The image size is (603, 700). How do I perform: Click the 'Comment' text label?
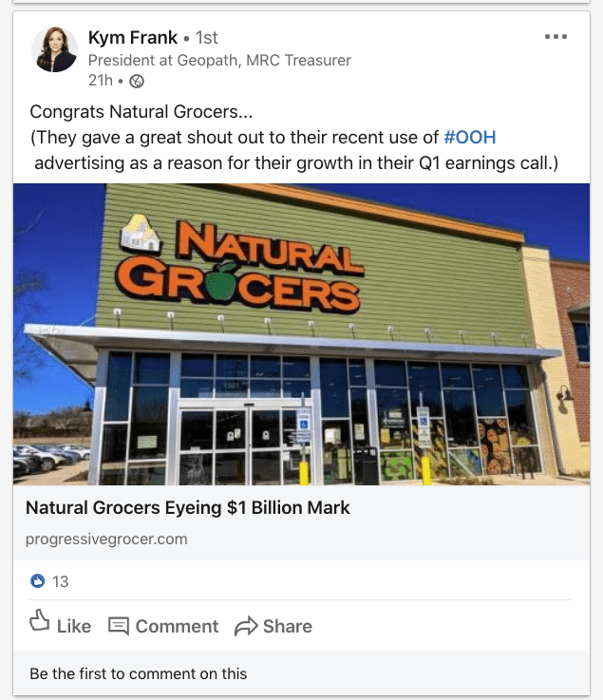pyautogui.click(x=177, y=626)
